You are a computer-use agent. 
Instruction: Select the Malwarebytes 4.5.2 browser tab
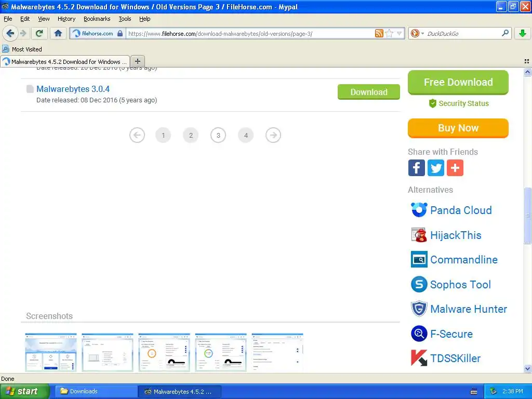click(x=65, y=61)
